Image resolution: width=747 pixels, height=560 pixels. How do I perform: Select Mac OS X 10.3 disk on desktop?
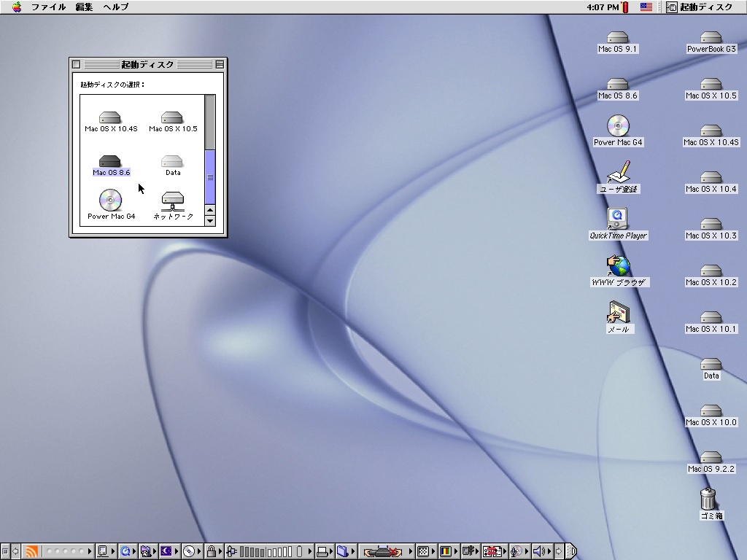click(x=711, y=228)
